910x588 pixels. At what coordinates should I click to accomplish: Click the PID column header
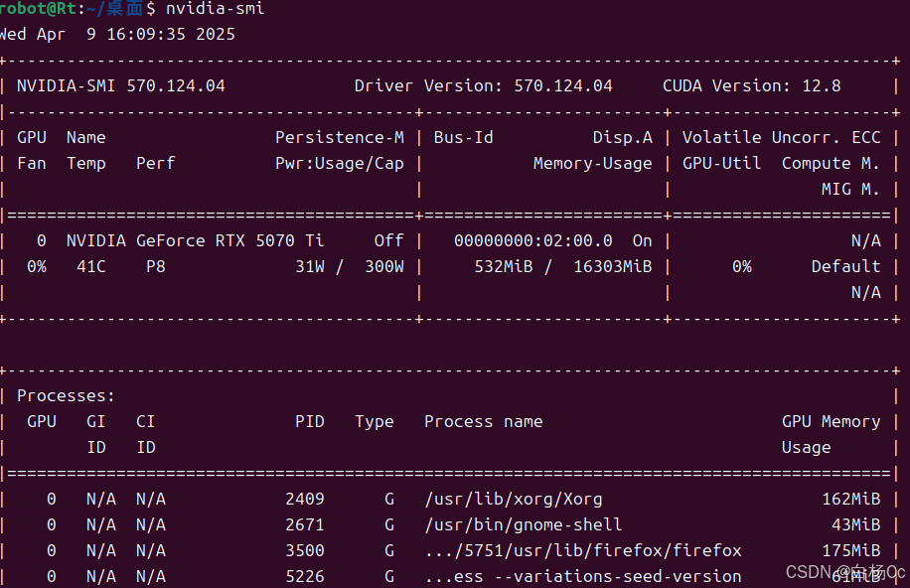pyautogui.click(x=310, y=421)
